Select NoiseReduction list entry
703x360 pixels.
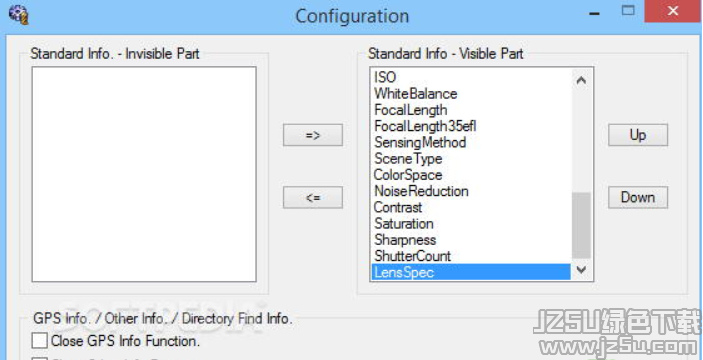pos(471,191)
